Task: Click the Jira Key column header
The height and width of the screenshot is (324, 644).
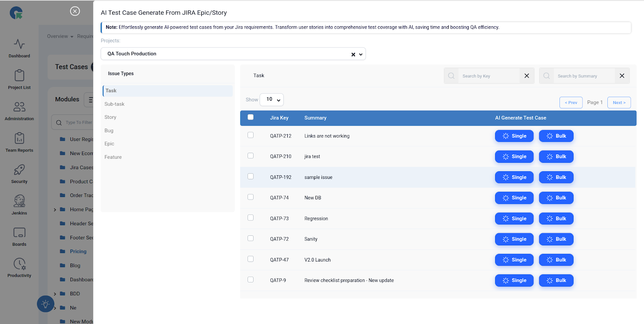Action: [279, 118]
